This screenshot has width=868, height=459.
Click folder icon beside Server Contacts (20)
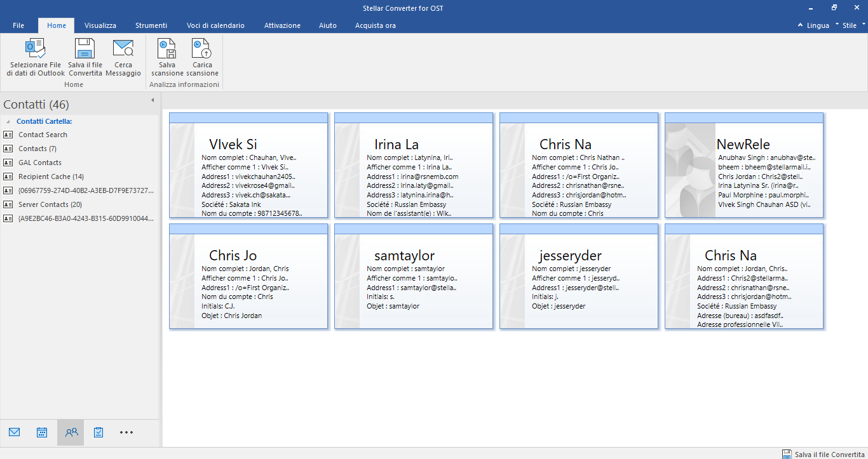tap(8, 204)
